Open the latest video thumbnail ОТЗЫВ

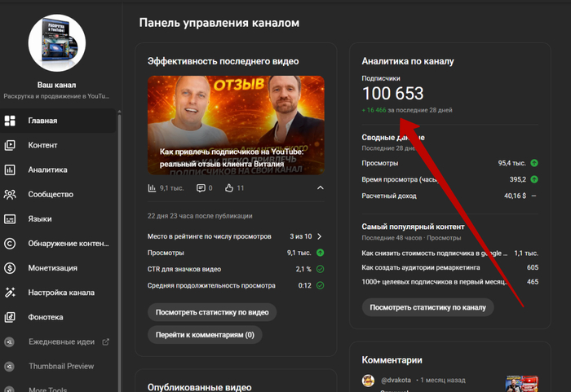(236, 126)
